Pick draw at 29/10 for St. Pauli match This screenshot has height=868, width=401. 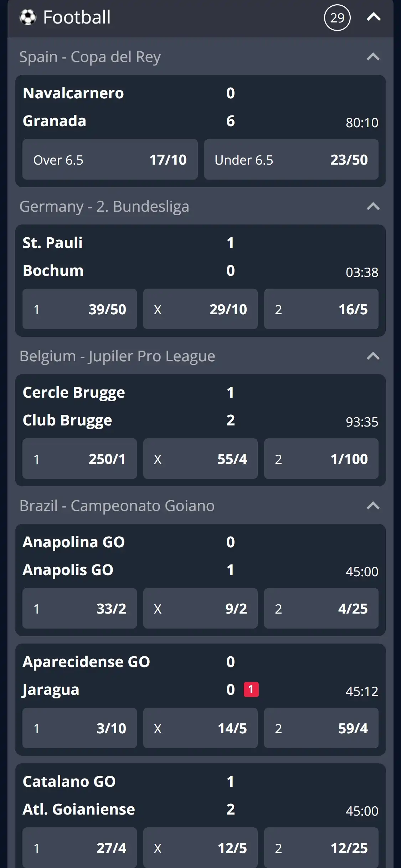[x=200, y=309]
